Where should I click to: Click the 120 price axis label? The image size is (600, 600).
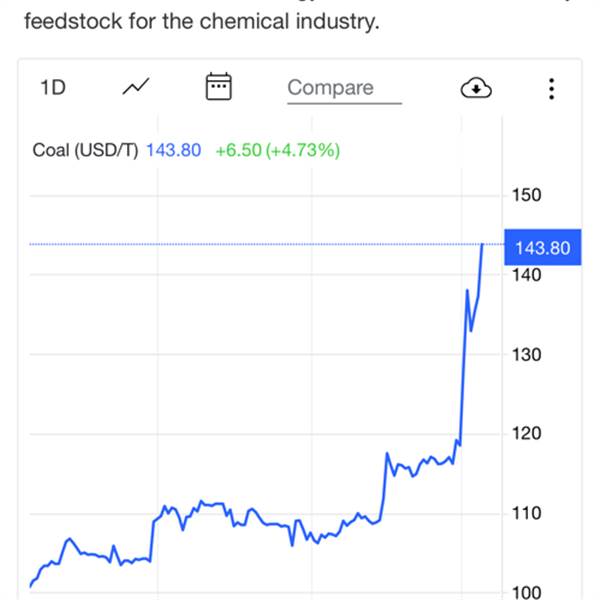pyautogui.click(x=526, y=433)
